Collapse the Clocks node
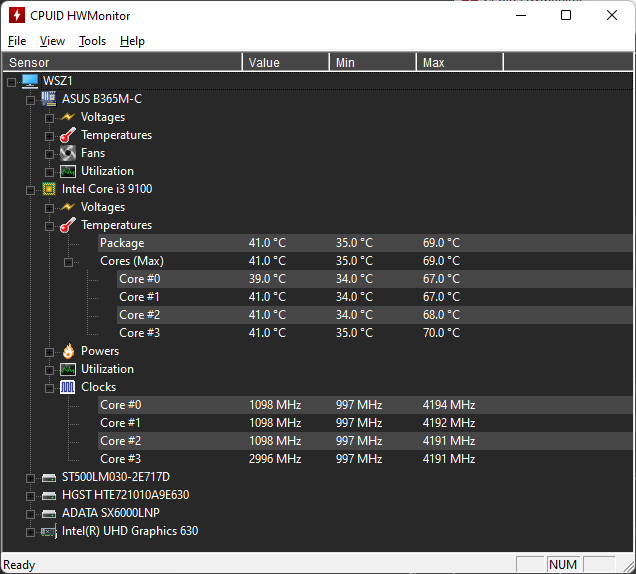Viewport: 636px width, 574px height. 49,389
